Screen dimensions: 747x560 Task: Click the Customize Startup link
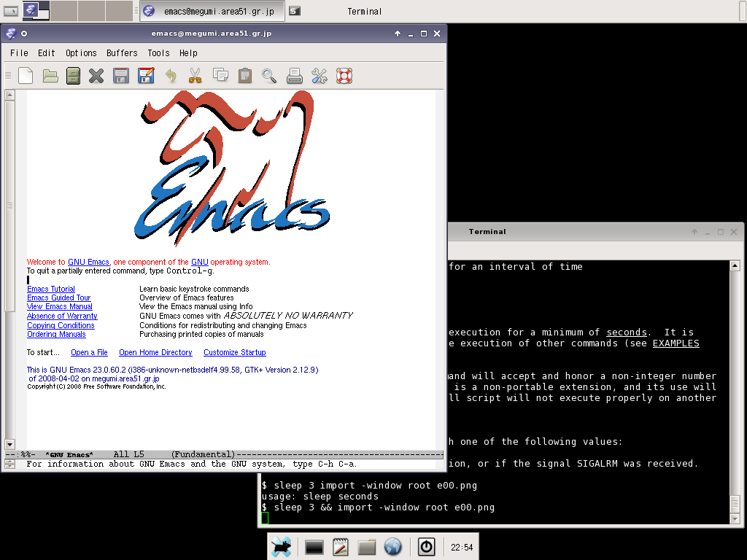[x=234, y=352]
